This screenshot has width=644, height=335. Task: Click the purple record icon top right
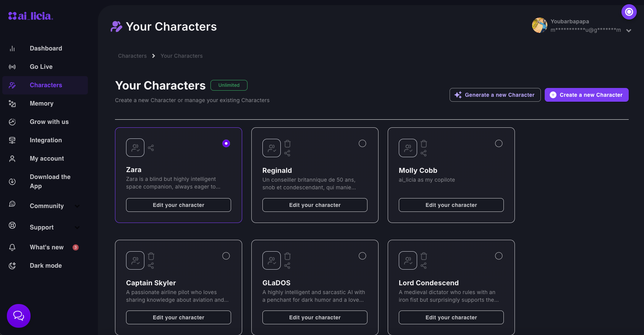(x=629, y=12)
